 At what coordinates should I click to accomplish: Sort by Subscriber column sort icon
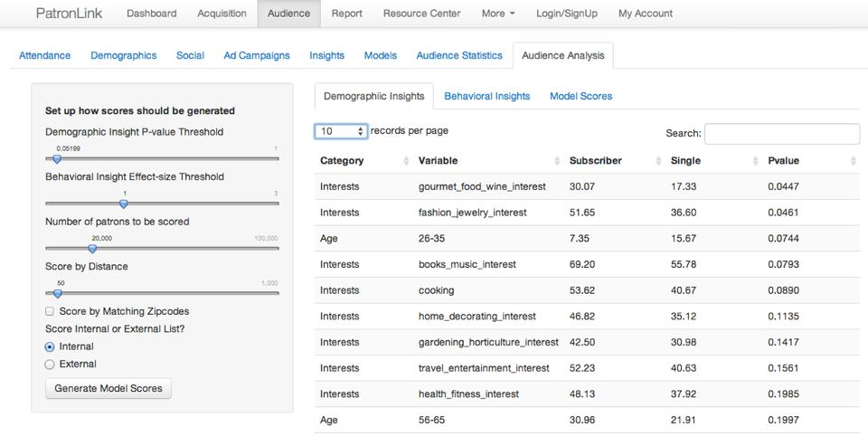coord(657,161)
